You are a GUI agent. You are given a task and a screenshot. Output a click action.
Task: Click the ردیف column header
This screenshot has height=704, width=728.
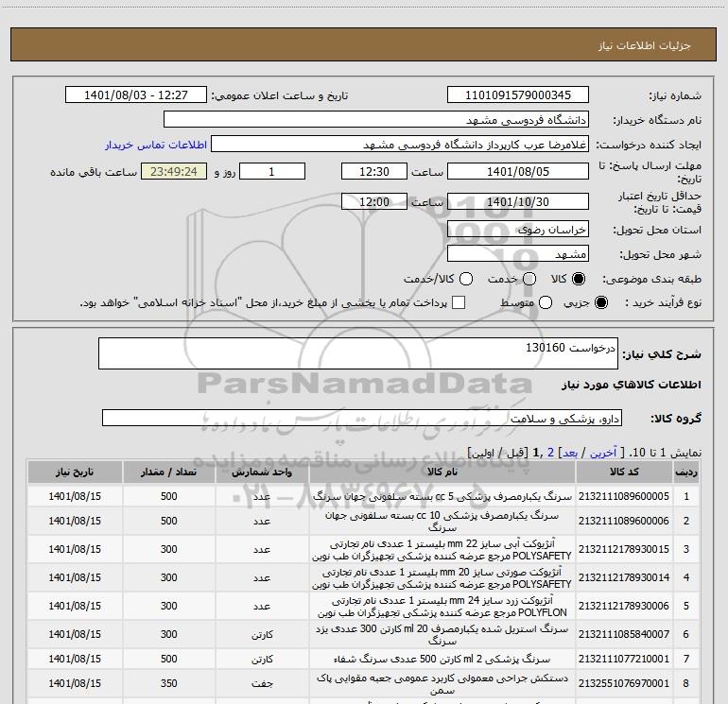click(686, 472)
